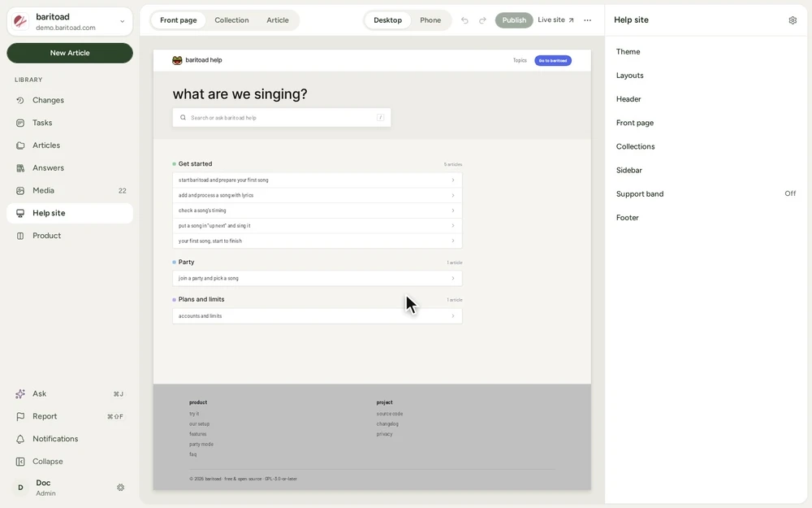Toggle Support band setting
The image size is (812, 508).
pyautogui.click(x=706, y=194)
